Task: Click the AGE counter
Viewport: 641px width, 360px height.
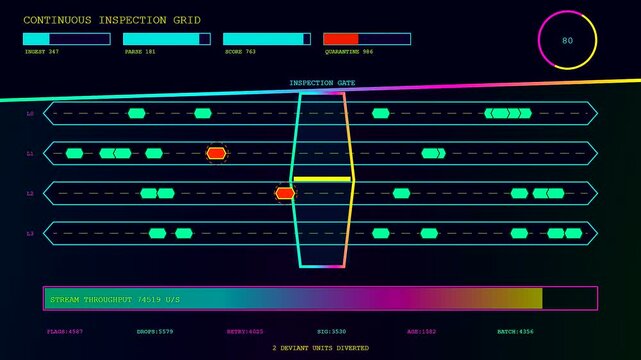Action: pyautogui.click(x=421, y=331)
